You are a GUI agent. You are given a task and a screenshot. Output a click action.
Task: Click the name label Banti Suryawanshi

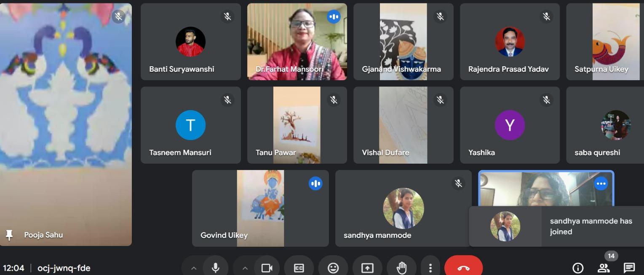pyautogui.click(x=182, y=69)
